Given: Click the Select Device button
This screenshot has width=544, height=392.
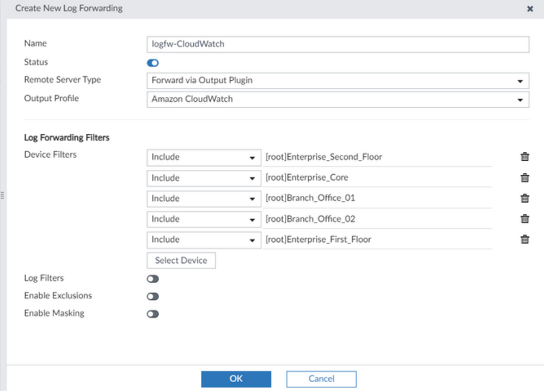Looking at the screenshot, I should [x=181, y=260].
